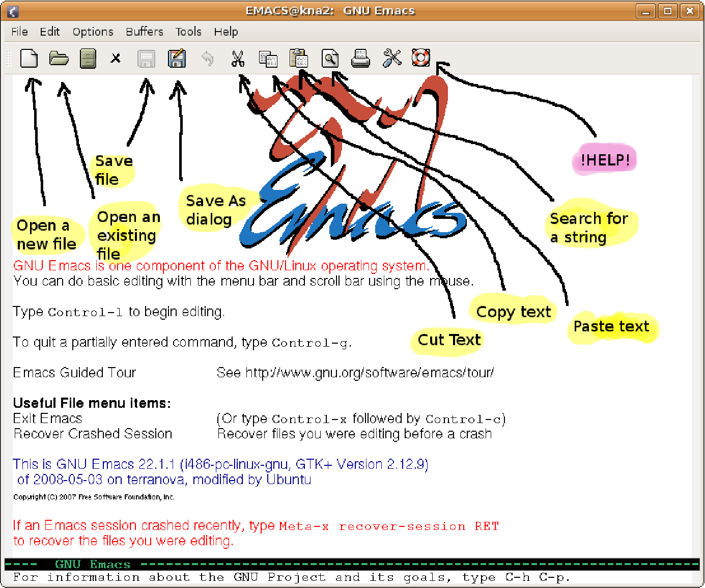Click the echo area message about GNU Project
The image size is (705, 588).
pyautogui.click(x=292, y=577)
